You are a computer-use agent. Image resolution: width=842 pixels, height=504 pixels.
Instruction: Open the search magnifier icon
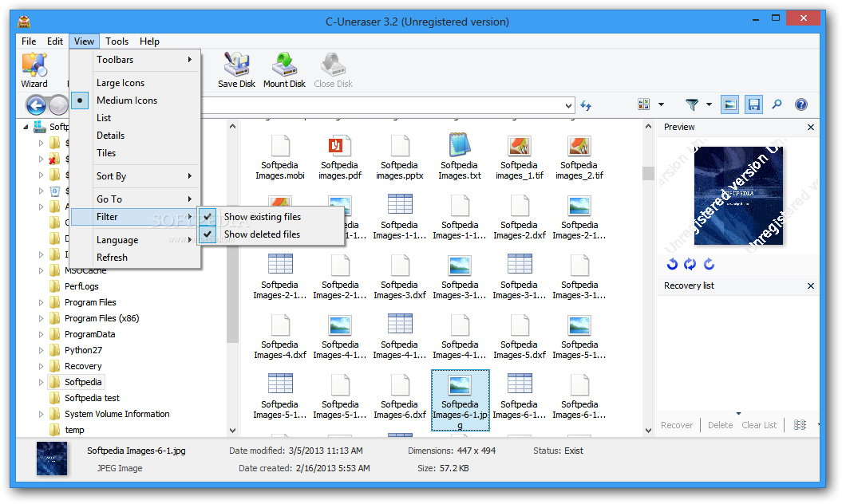click(x=777, y=104)
